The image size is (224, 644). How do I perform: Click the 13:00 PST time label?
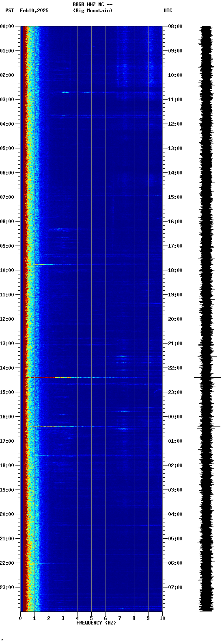coord(7,344)
